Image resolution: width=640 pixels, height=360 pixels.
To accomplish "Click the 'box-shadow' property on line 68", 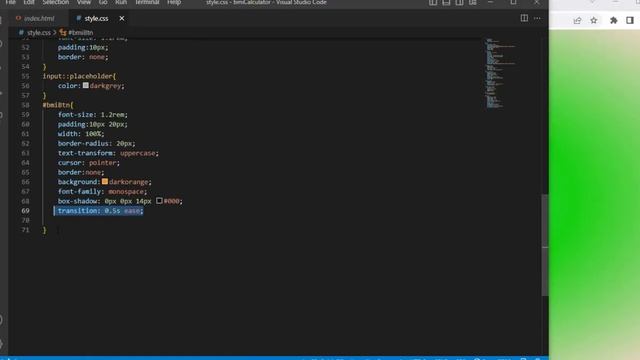I will coord(78,201).
